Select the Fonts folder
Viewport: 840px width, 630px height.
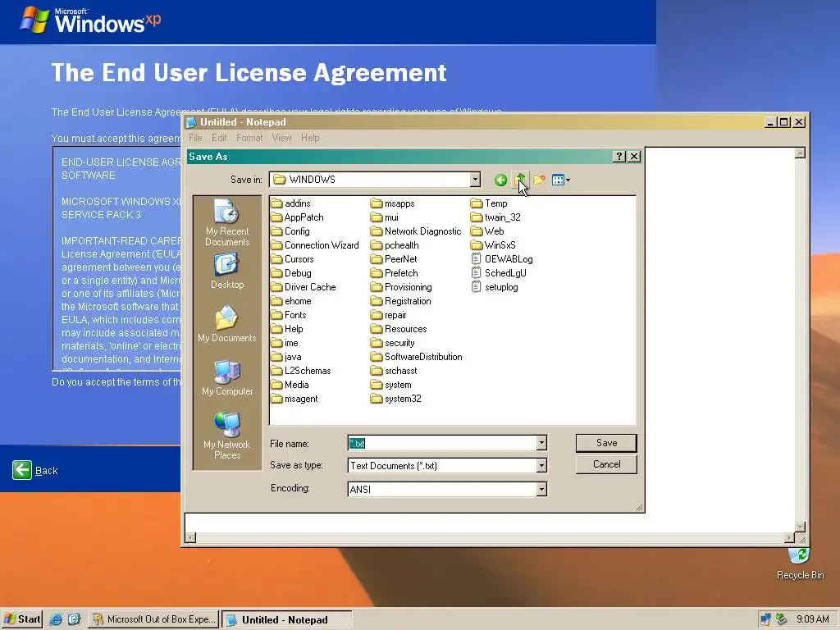[289, 315]
